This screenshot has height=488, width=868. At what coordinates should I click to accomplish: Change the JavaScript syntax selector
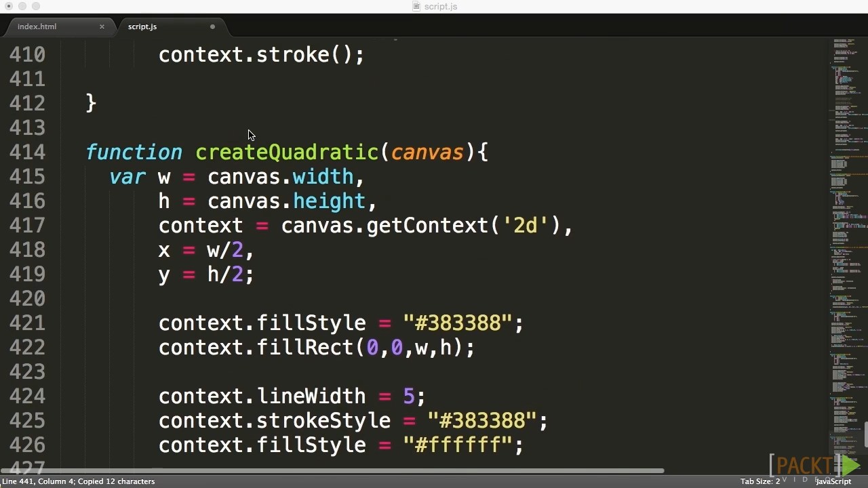[833, 481]
